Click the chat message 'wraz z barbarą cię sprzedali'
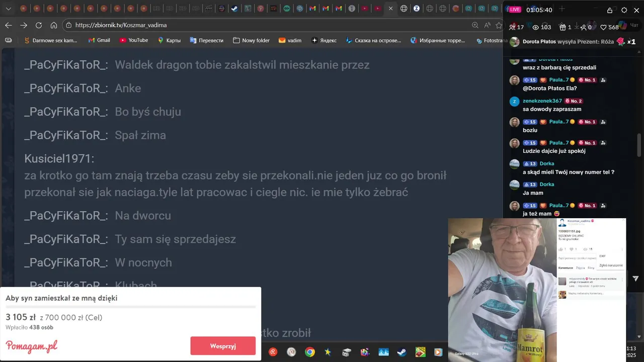This screenshot has height=362, width=644. [x=559, y=67]
